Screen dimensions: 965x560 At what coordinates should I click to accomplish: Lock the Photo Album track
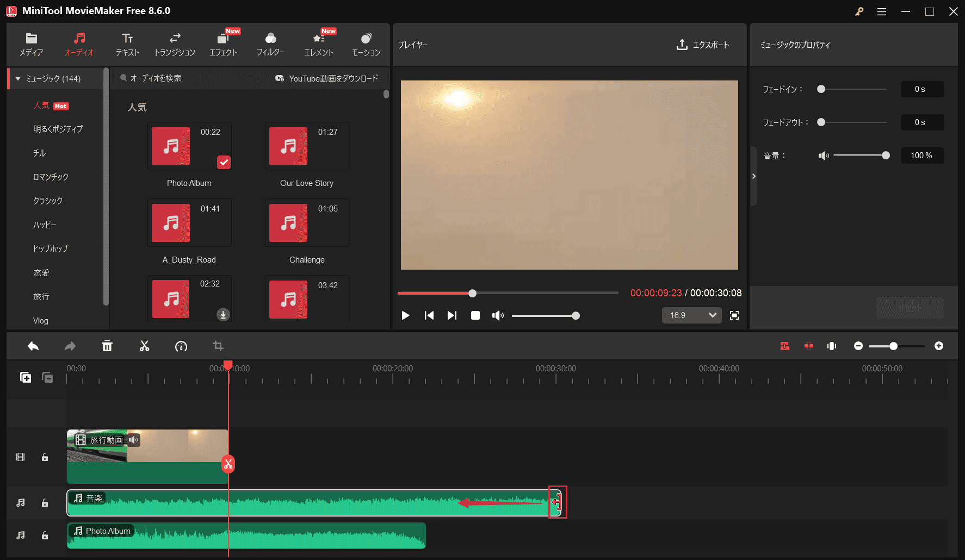[x=45, y=536]
